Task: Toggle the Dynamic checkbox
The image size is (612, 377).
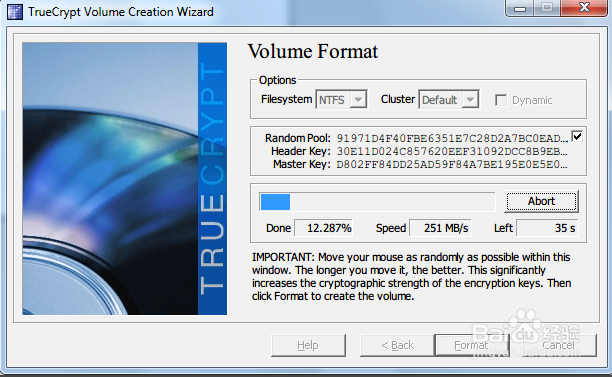Action: point(501,100)
